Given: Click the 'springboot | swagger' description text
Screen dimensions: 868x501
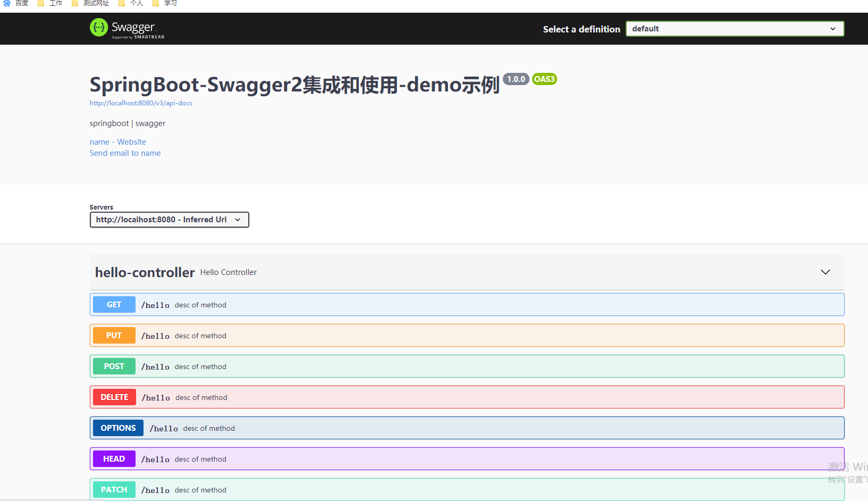Looking at the screenshot, I should 128,123.
